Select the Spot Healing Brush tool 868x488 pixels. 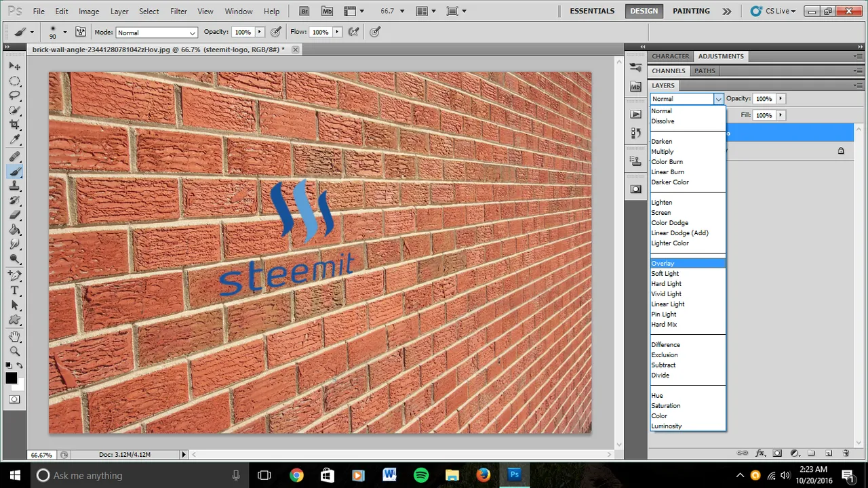coord(15,157)
